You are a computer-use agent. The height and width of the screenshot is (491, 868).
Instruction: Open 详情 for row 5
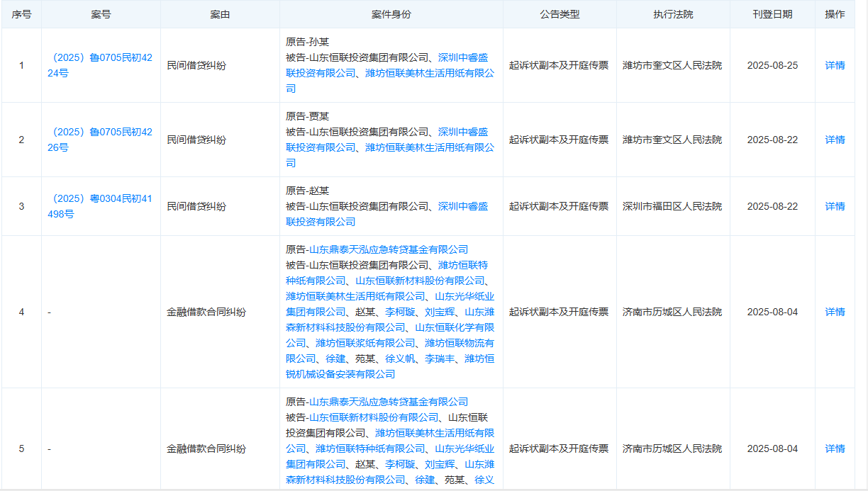pos(835,448)
